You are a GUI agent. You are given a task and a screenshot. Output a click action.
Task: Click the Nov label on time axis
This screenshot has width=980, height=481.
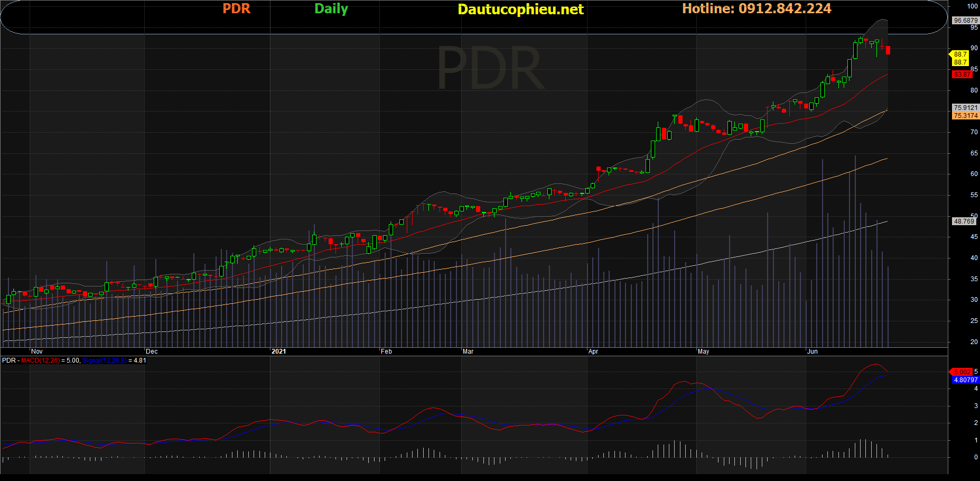tap(37, 351)
